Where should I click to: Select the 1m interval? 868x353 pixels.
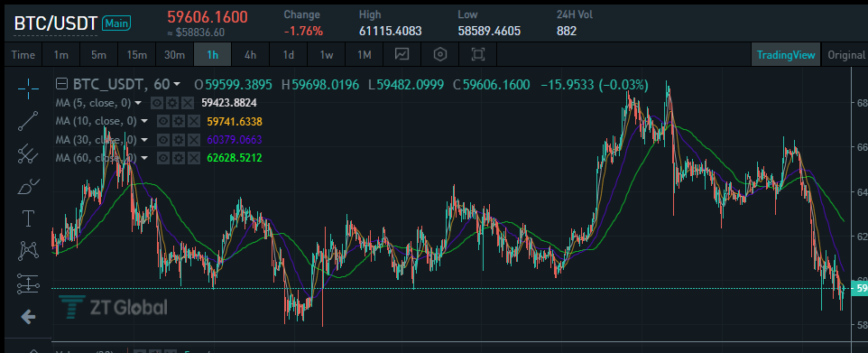pos(60,54)
